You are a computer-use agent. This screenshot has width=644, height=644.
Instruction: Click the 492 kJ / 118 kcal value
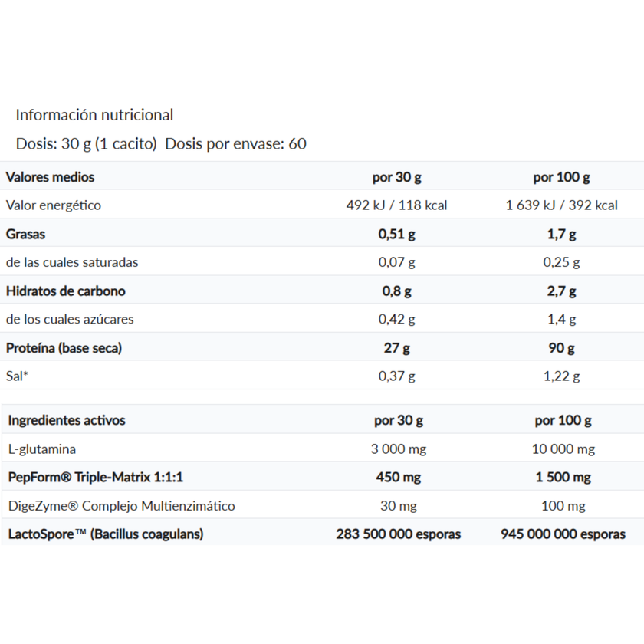click(397, 205)
